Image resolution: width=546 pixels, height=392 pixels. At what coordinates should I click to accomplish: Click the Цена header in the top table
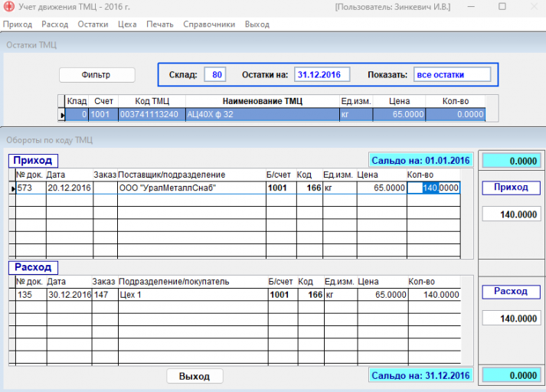[399, 101]
